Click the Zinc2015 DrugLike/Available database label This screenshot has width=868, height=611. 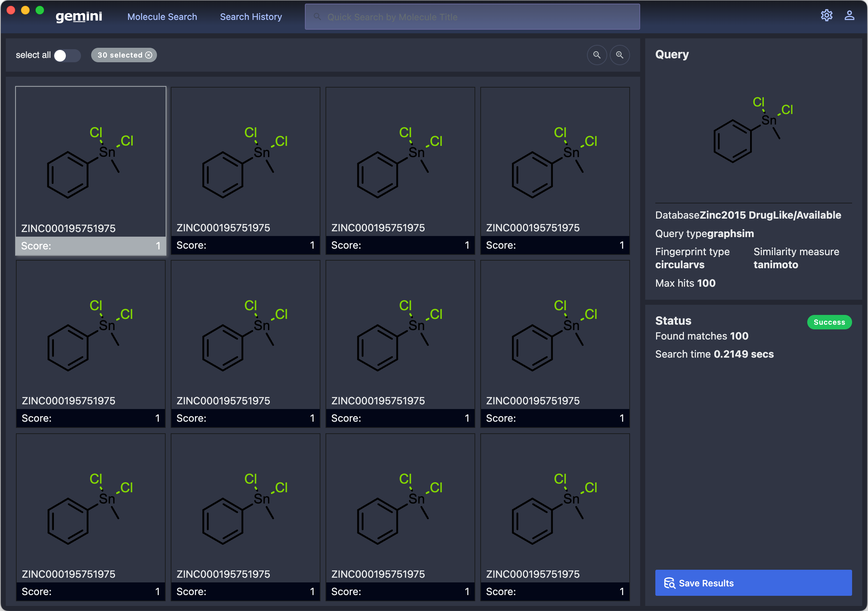784,215
